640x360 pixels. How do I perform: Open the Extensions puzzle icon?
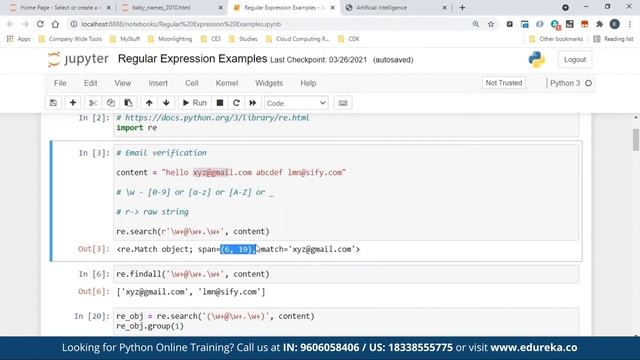pos(600,24)
